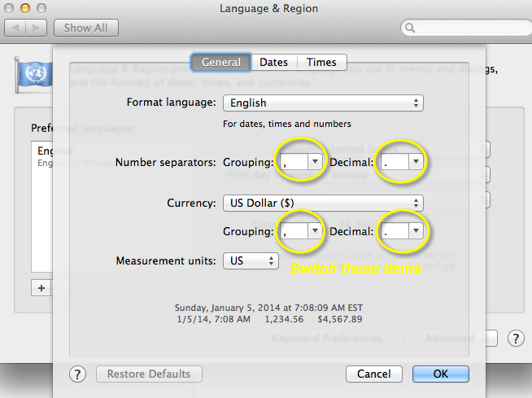
Task: Click the plus button under Preferred languages
Action: 41,288
